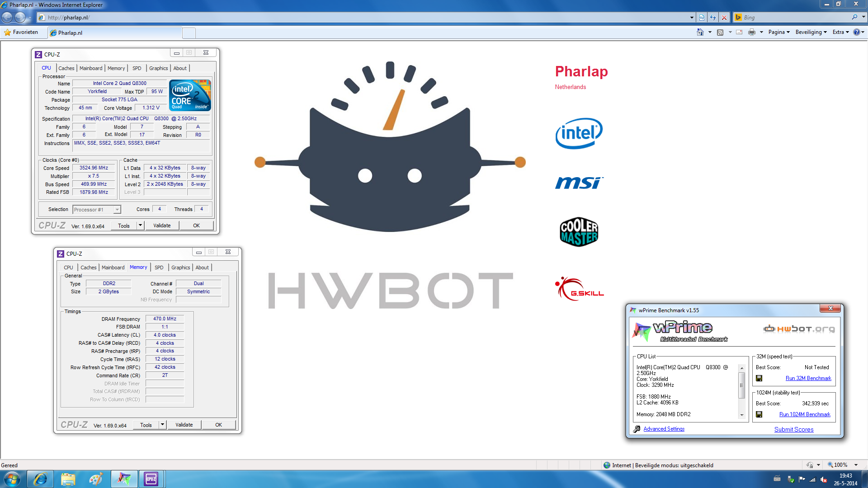Open the Pagina dropdown menu
Screen dimensions: 868x488
(x=779, y=32)
